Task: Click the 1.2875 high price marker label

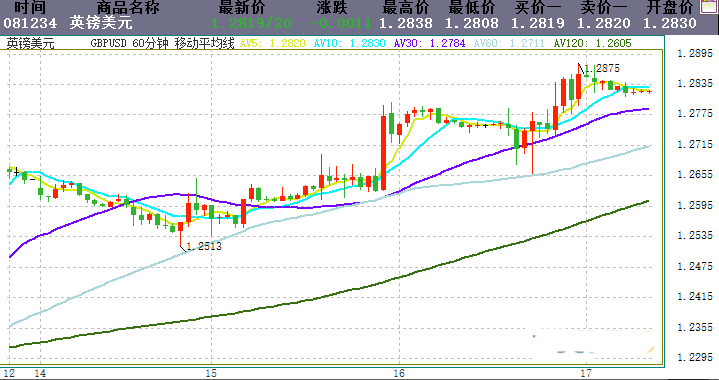Action: (x=602, y=69)
